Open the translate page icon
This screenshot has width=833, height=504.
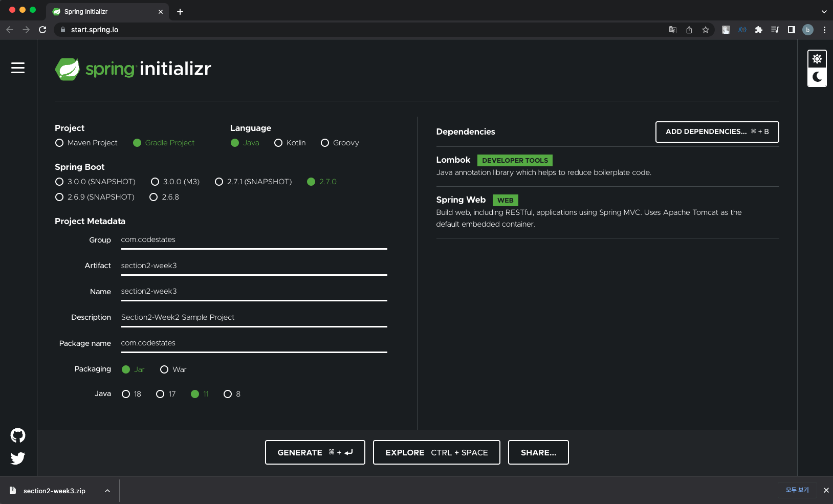[x=673, y=30]
